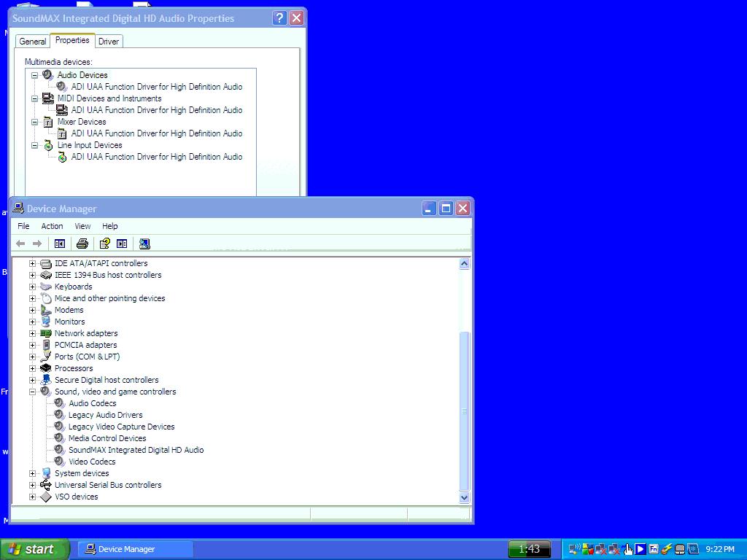Click the Audio Codecs speaker icon

pyautogui.click(x=60, y=403)
